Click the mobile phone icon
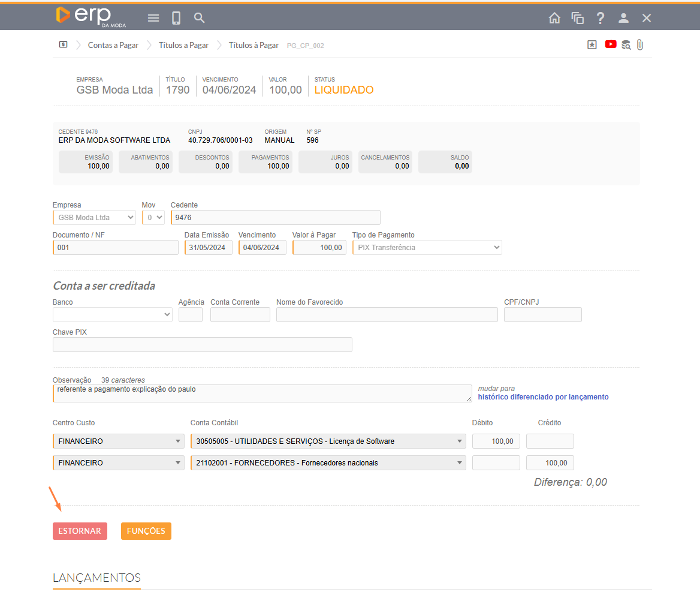700x592 pixels. 176,18
